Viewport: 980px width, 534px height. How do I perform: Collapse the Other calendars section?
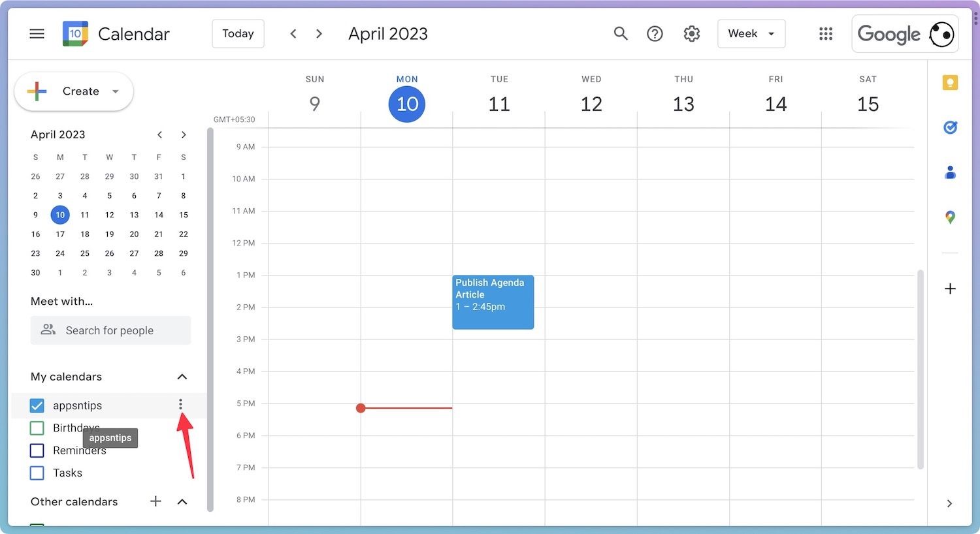pos(182,501)
